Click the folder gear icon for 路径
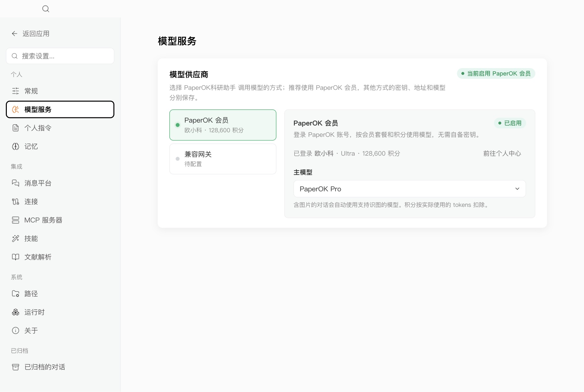 point(16,294)
